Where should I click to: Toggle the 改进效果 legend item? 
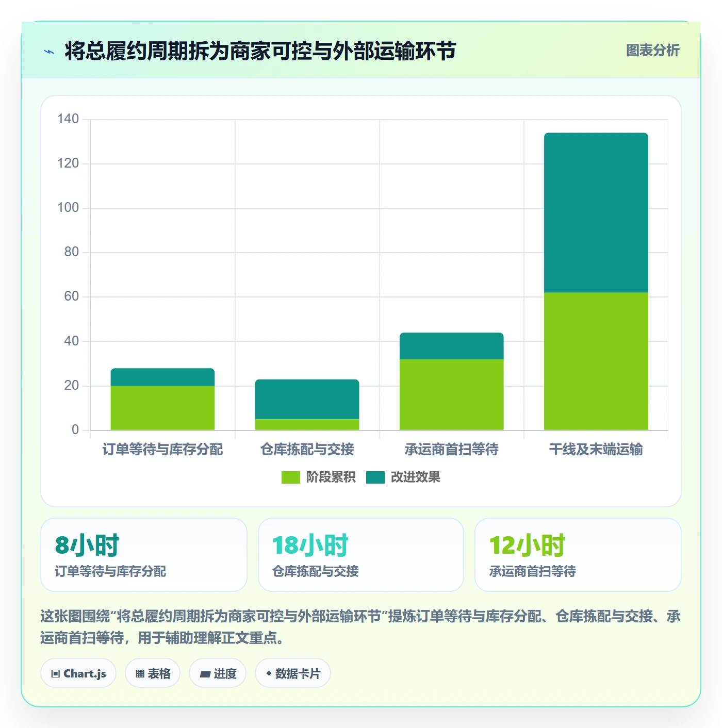coord(403,477)
